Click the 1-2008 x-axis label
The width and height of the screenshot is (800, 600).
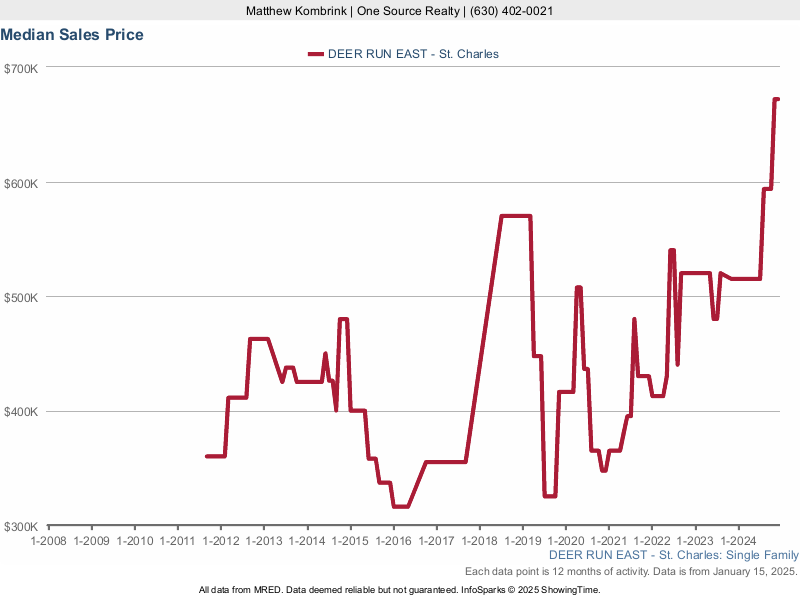(48, 541)
